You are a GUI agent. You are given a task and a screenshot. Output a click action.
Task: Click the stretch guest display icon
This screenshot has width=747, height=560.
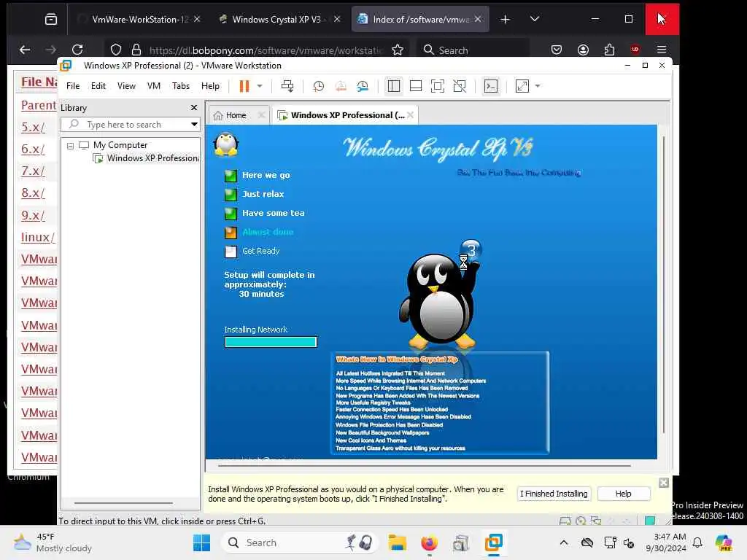point(522,86)
